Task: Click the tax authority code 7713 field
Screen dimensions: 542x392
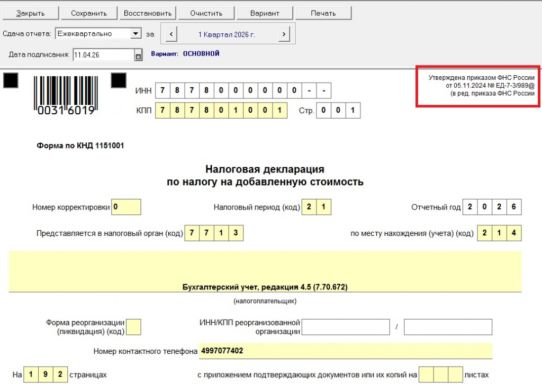Action: coord(214,233)
